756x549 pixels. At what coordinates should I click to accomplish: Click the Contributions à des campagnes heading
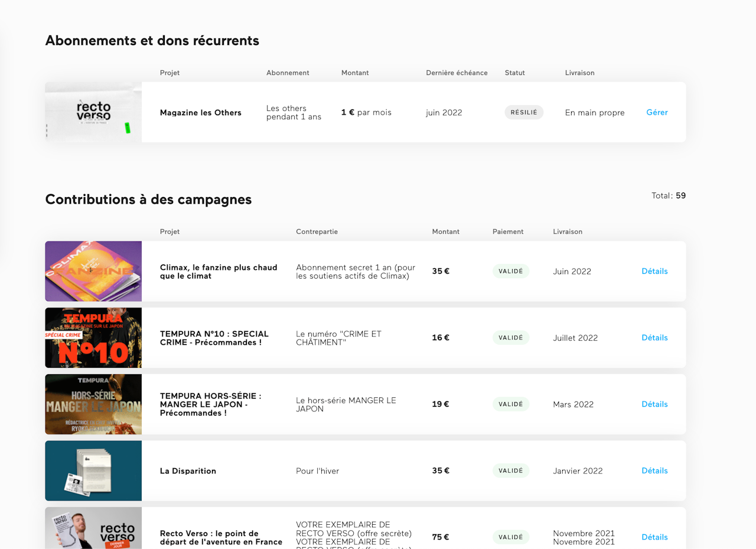coord(148,200)
